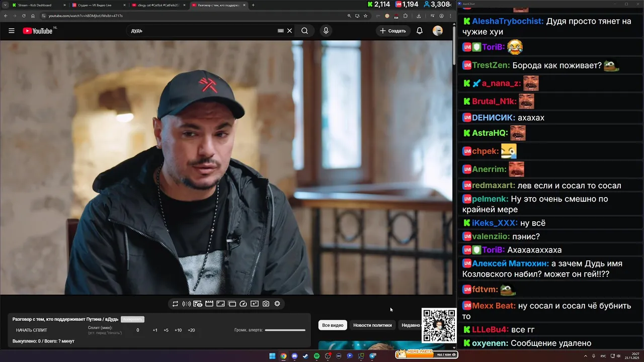
Task: Click the resize video player icon
Action: [220, 304]
